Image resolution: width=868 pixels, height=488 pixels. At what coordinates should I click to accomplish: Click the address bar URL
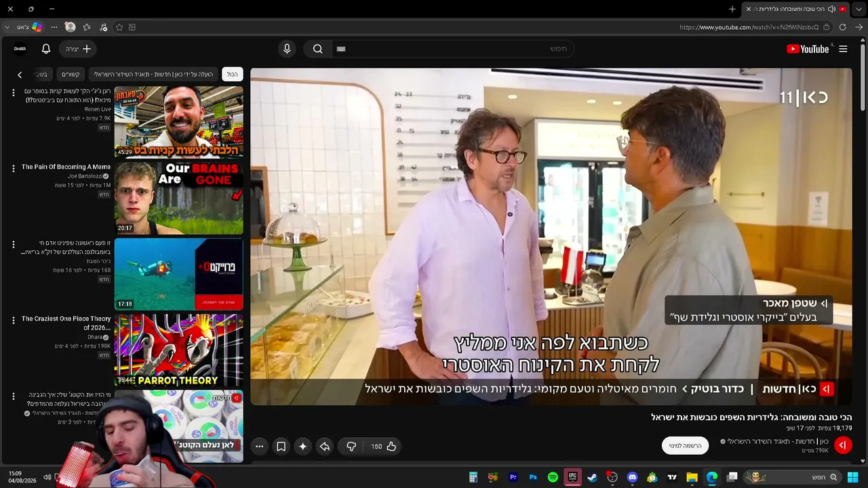click(x=749, y=27)
